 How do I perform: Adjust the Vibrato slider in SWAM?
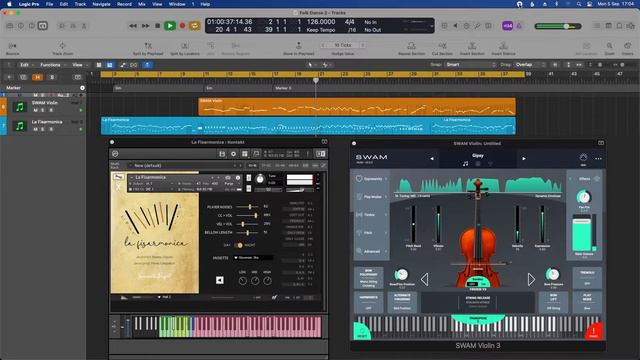coord(438,224)
